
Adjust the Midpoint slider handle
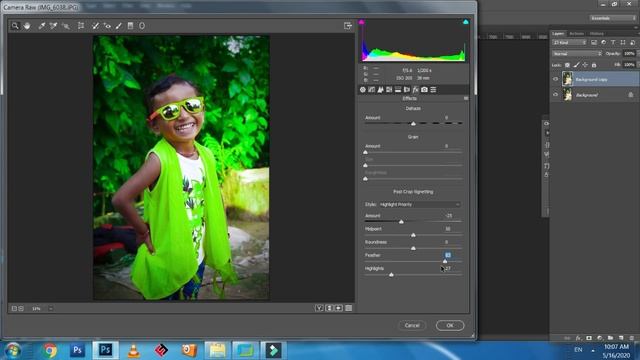[413, 235]
